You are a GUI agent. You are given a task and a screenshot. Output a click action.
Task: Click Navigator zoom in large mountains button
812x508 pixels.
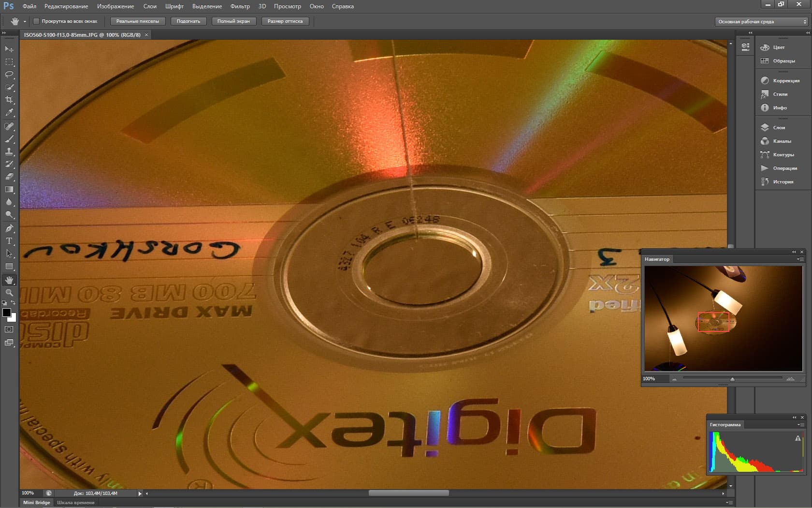click(x=790, y=379)
